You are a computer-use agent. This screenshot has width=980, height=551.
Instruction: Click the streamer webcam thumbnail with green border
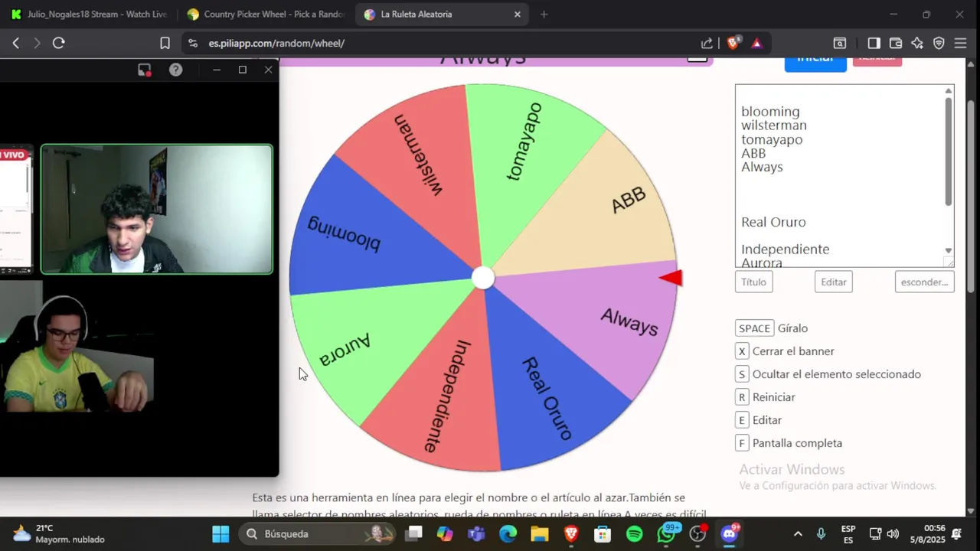(x=157, y=209)
